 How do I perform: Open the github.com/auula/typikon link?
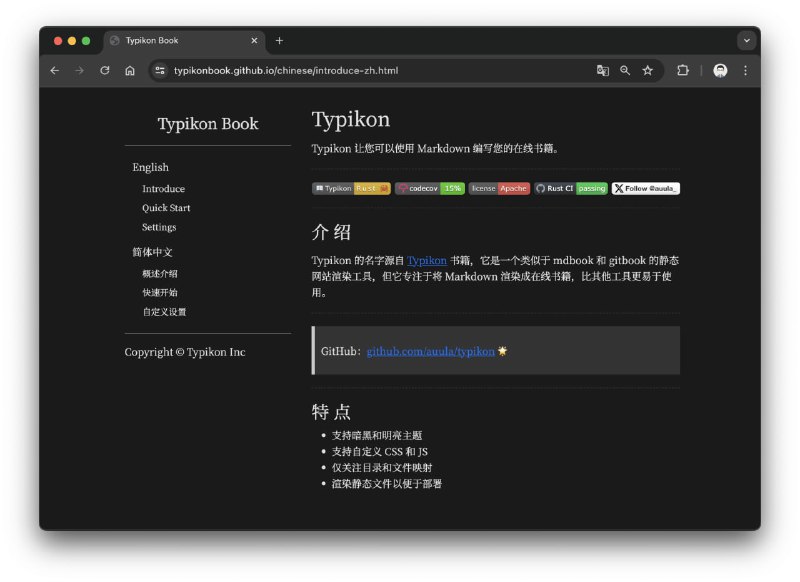[x=430, y=351]
